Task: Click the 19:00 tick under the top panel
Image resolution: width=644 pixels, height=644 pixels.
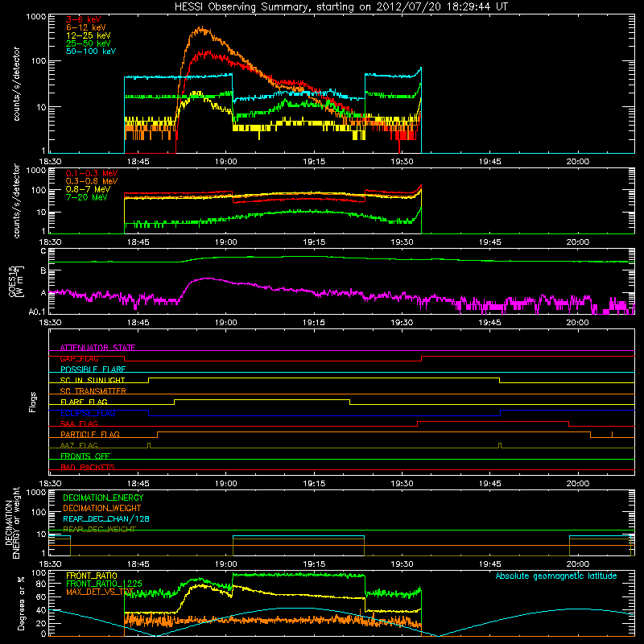Action: click(226, 162)
